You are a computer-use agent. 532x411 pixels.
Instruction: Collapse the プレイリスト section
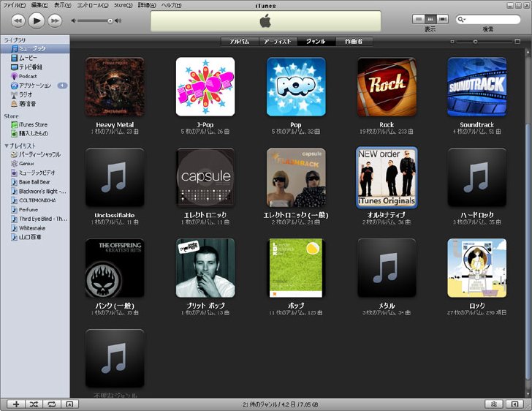click(x=7, y=146)
